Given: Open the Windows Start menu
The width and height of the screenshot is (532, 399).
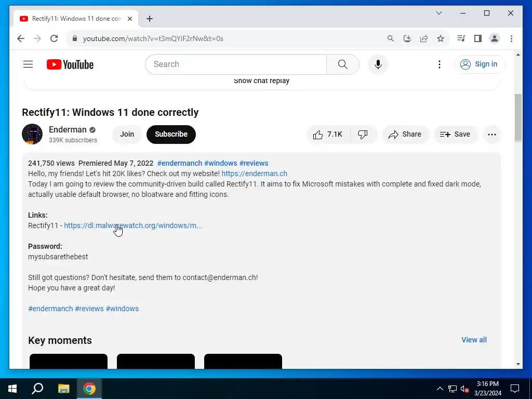Looking at the screenshot, I should click(x=12, y=389).
